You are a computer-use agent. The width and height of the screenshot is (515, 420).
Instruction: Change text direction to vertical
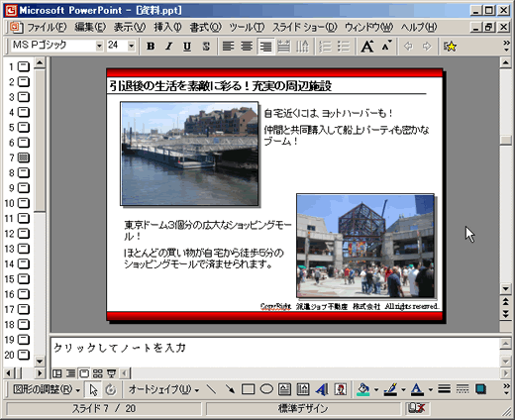[x=302, y=47]
